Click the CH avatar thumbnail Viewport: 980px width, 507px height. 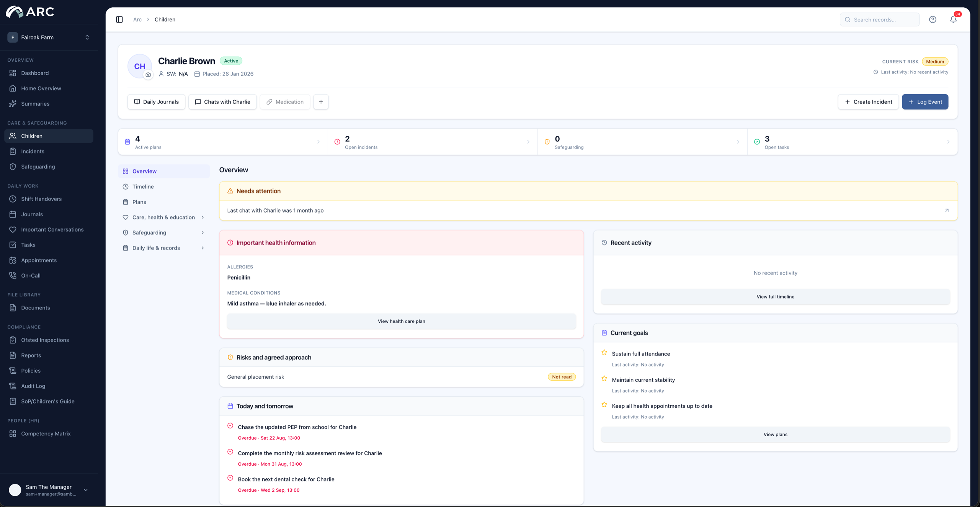point(139,66)
